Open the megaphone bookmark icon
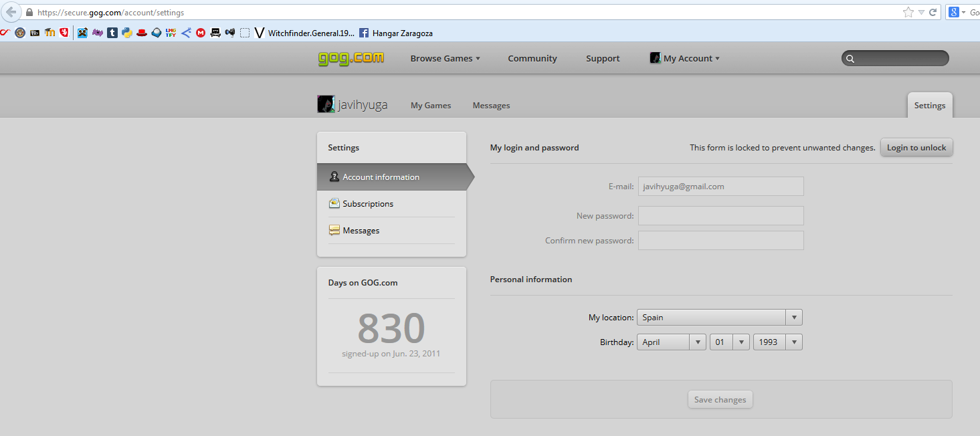The width and height of the screenshot is (980, 436). pos(230,32)
